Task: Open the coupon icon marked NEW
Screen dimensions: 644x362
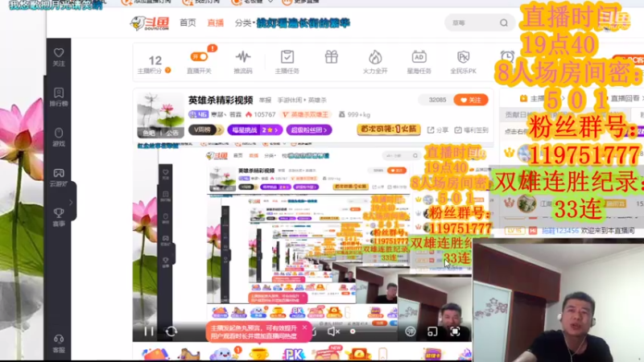Action: pyautogui.click(x=327, y=353)
